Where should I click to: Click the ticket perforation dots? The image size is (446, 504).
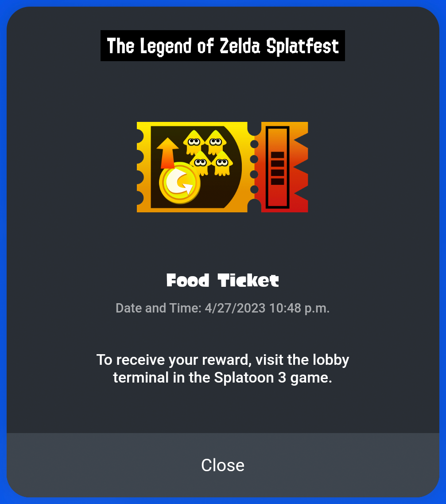click(x=254, y=167)
